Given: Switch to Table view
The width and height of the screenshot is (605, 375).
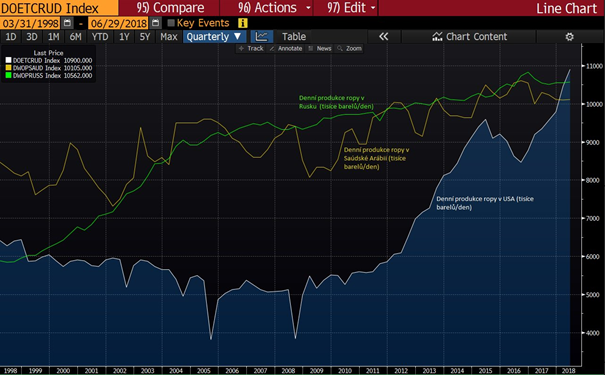Looking at the screenshot, I should point(294,37).
